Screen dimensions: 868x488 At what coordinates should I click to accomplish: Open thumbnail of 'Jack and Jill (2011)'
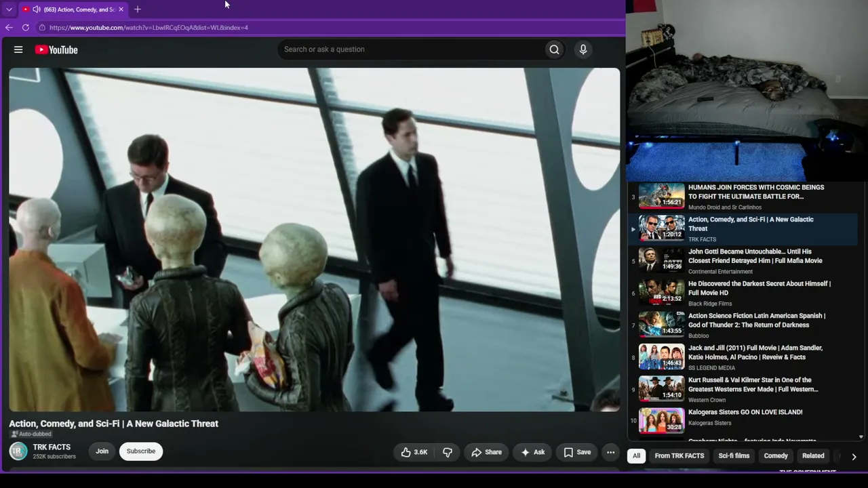662,357
